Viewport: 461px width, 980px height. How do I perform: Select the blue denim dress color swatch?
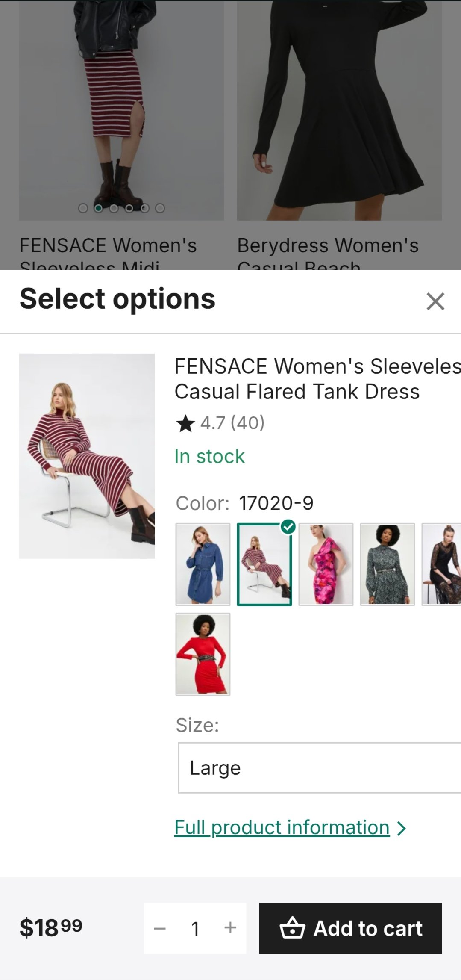point(203,564)
